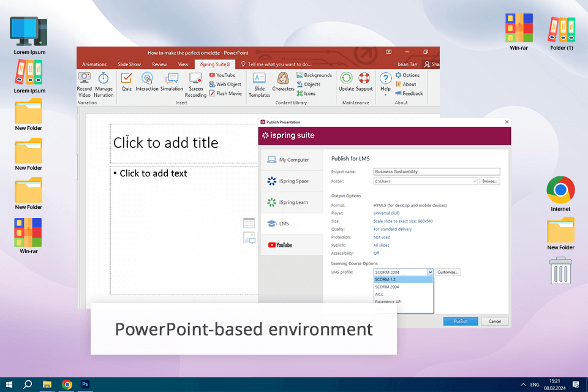
Task: Open the Objects library
Action: pyautogui.click(x=309, y=85)
